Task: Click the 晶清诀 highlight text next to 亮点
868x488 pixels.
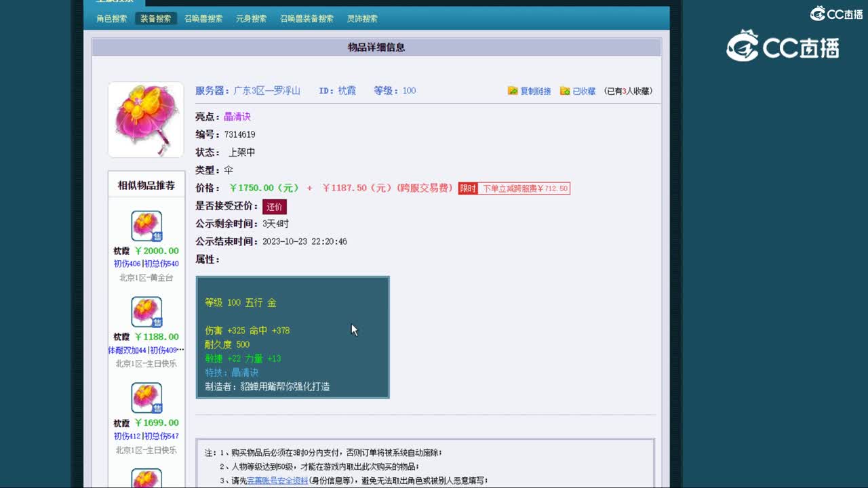Action: pyautogui.click(x=237, y=116)
